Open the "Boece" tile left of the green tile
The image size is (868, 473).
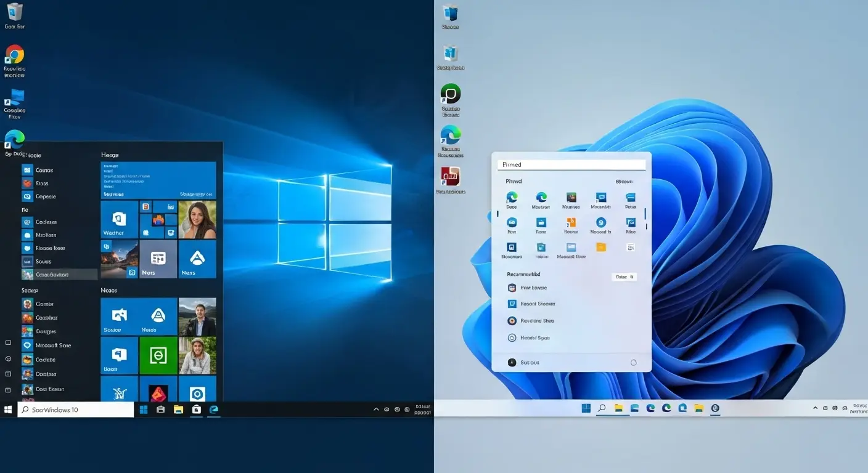120,355
